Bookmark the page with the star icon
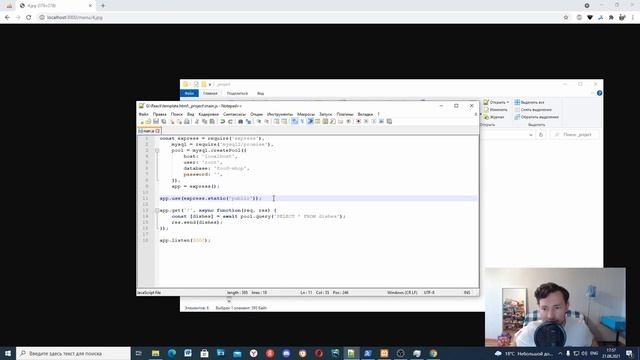This screenshot has height=360, width=640. coord(566,18)
